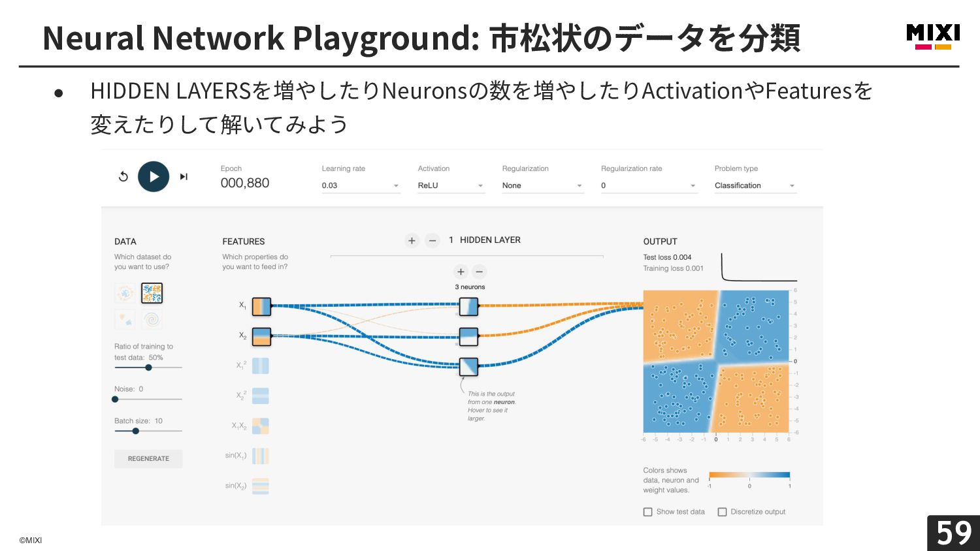The width and height of the screenshot is (980, 551).
Task: Toggle the X2 input feature
Action: point(261,336)
